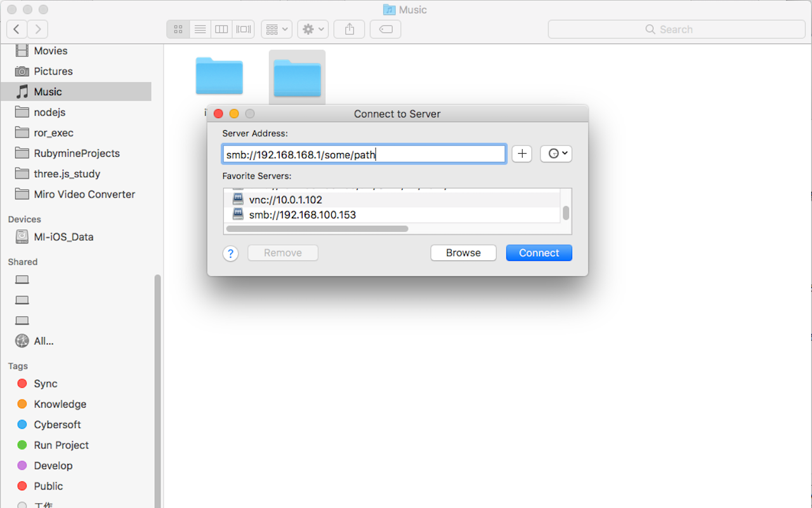Open help via the question mark button

pyautogui.click(x=230, y=253)
